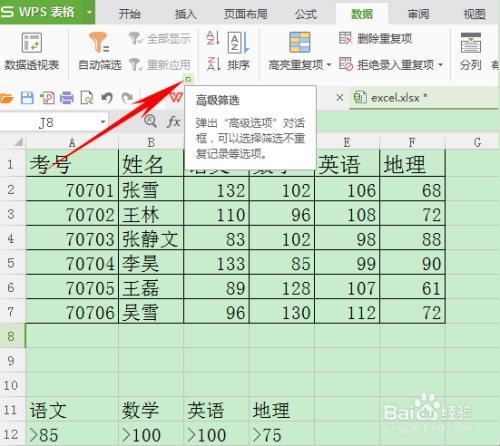Image resolution: width=500 pixels, height=446 pixels.
Task: Switch to the 插入 tab
Action: coord(186,14)
